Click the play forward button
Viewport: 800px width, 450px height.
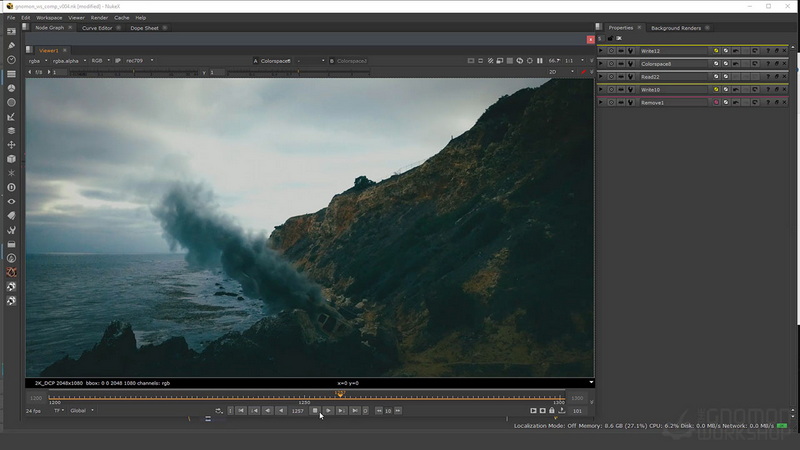329,411
